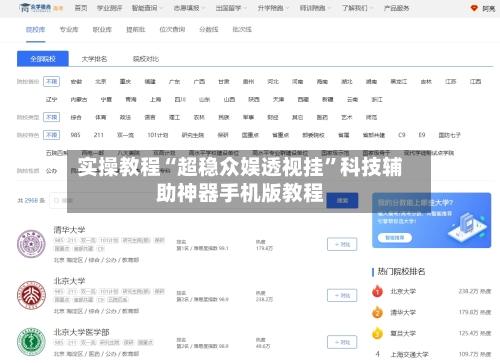Open 清华大学 title in school list
500x363 pixels.
point(69,230)
